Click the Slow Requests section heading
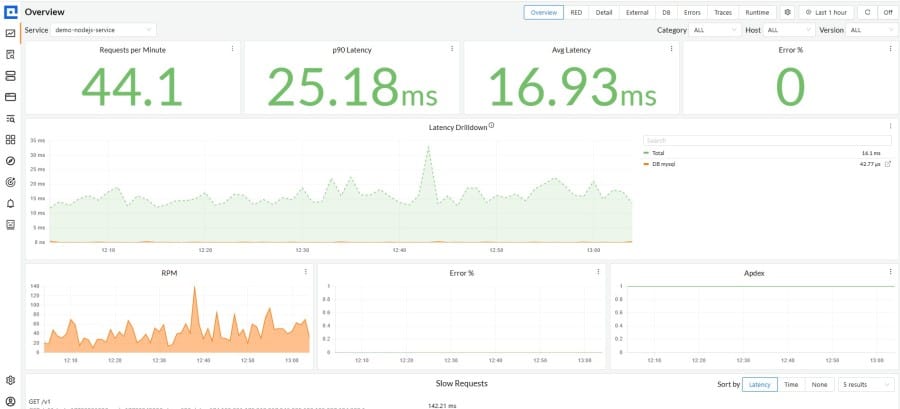The height and width of the screenshot is (409, 900). tap(461, 383)
